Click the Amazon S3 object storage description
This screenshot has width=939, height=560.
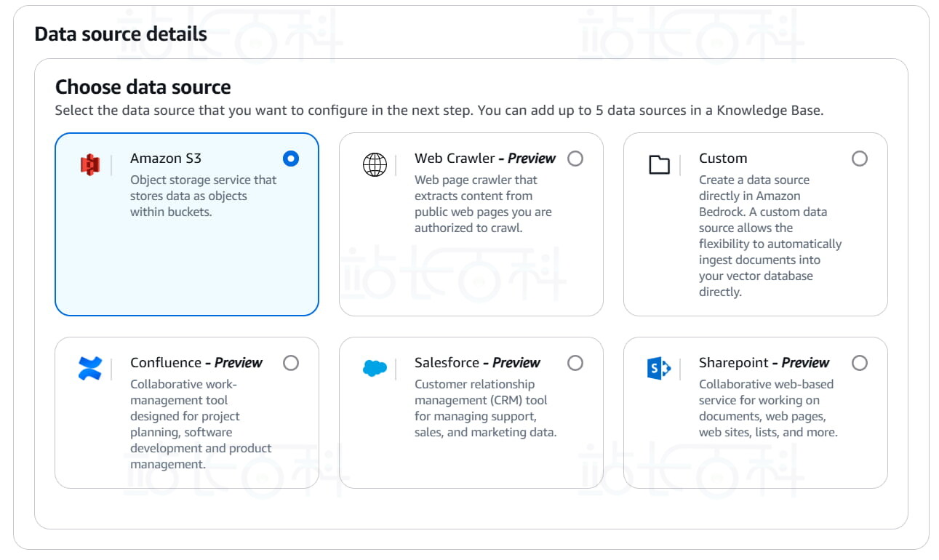pyautogui.click(x=203, y=196)
